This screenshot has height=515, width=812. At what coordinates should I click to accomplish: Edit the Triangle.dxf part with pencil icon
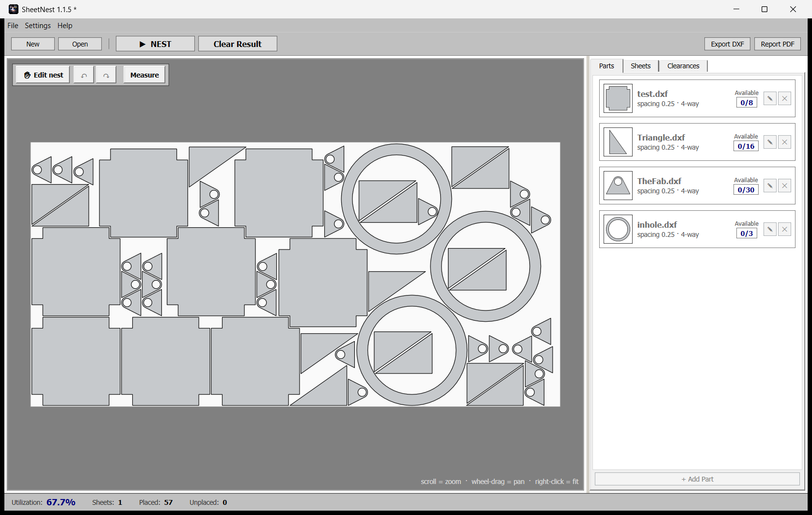(770, 142)
